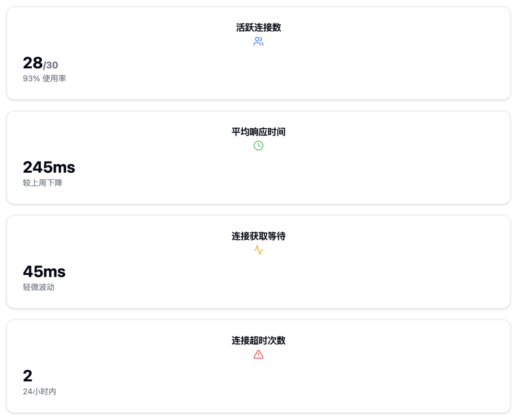The width and height of the screenshot is (517, 420).
Task: Click the users icon under 活跃连接数
Action: coord(258,42)
